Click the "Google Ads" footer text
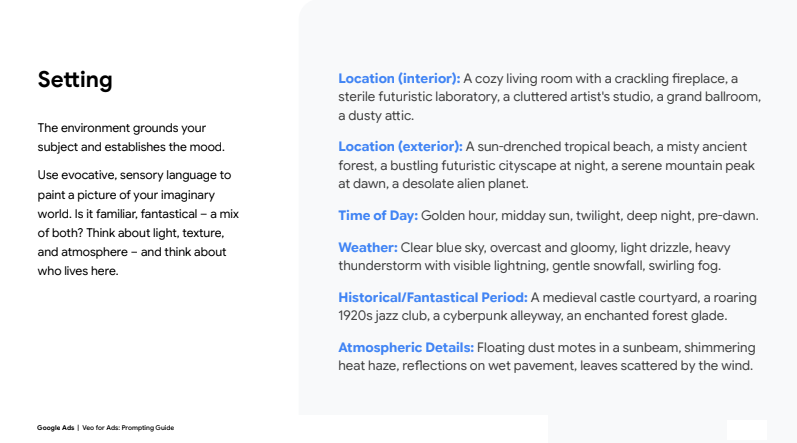Screen dimensions: 797x443 click(x=55, y=428)
